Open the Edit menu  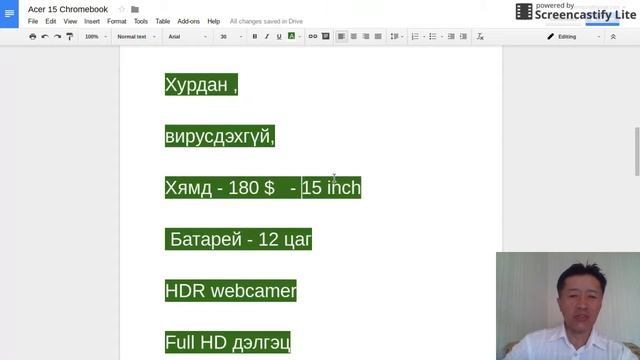51,21
